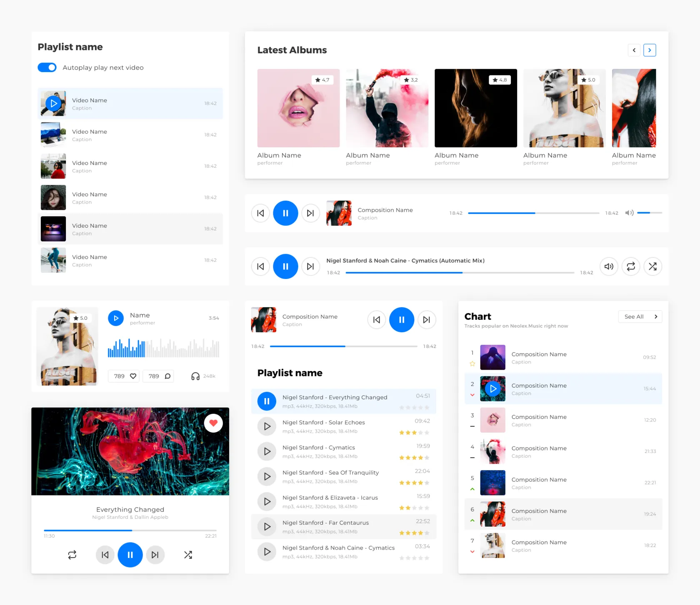Click the shuffle icon under Everything Changed
The image size is (700, 605).
point(188,555)
